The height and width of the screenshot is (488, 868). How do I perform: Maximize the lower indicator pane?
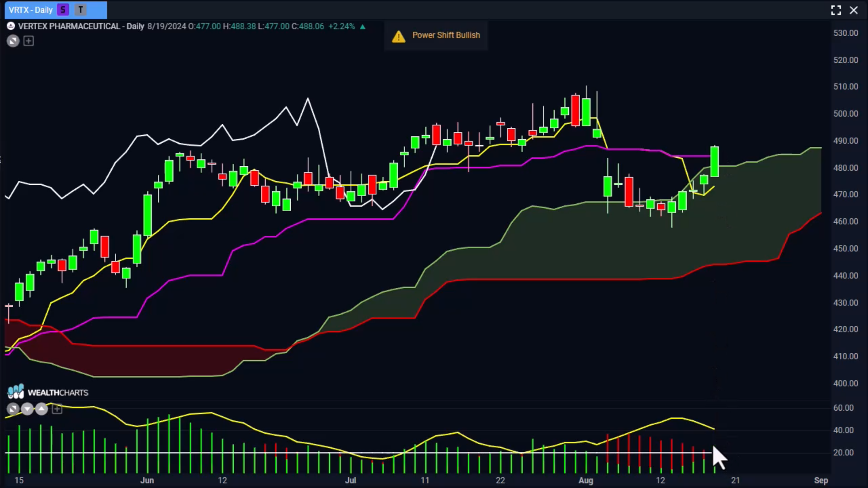tap(13, 409)
